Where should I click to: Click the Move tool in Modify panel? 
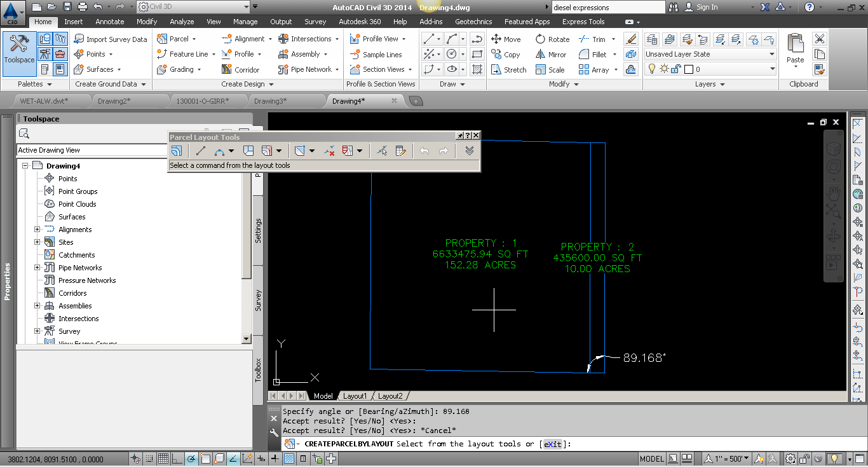[x=506, y=39]
